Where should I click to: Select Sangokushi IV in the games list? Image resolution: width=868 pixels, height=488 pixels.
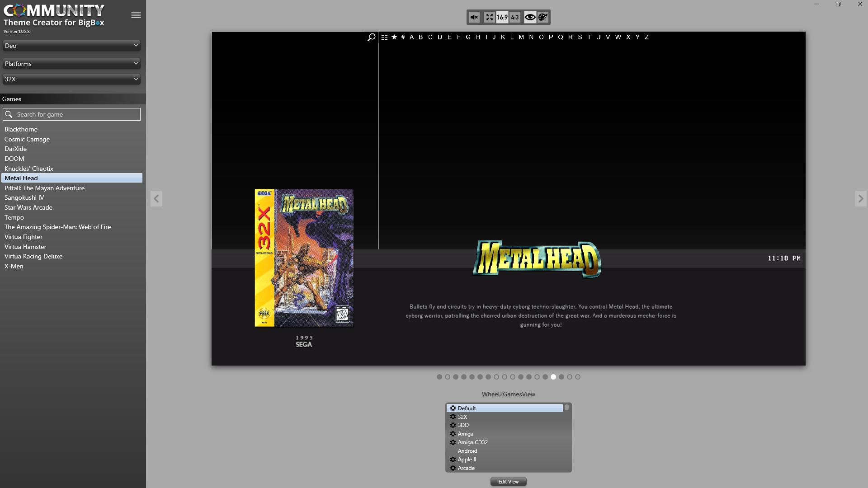71,197
